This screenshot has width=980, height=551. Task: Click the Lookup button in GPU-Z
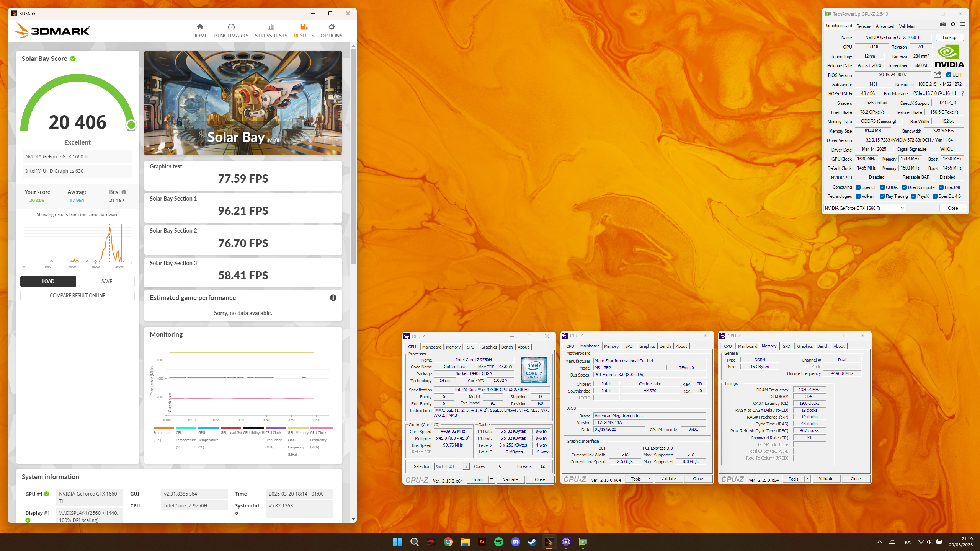click(x=949, y=37)
